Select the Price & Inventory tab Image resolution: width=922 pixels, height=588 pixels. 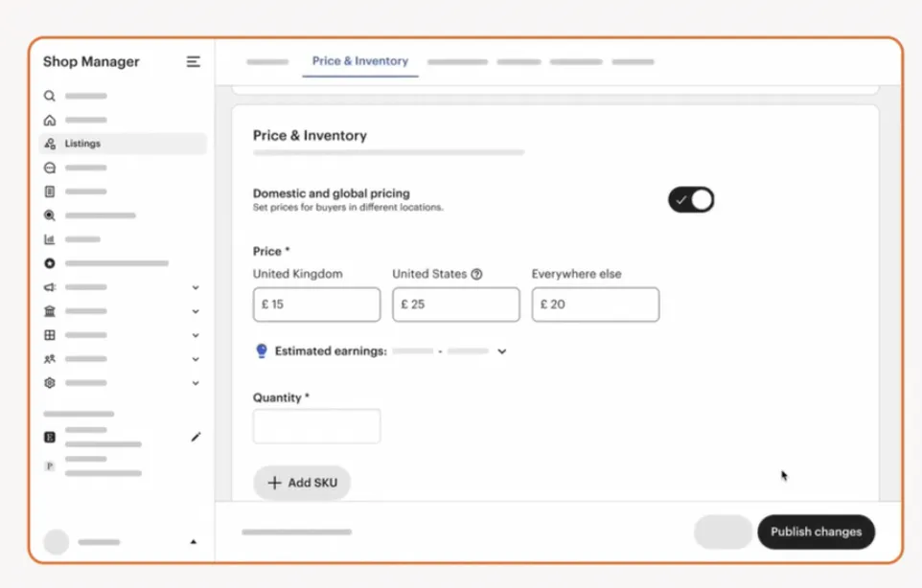(359, 61)
